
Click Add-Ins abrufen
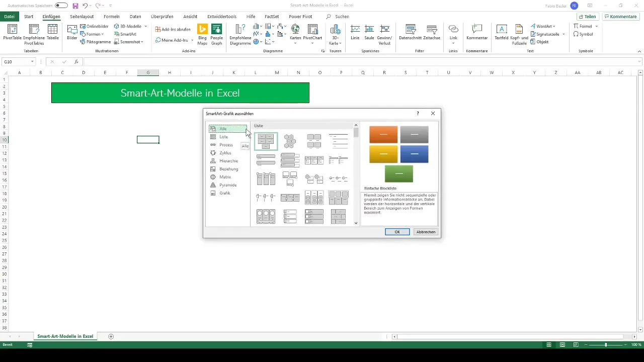click(x=173, y=29)
